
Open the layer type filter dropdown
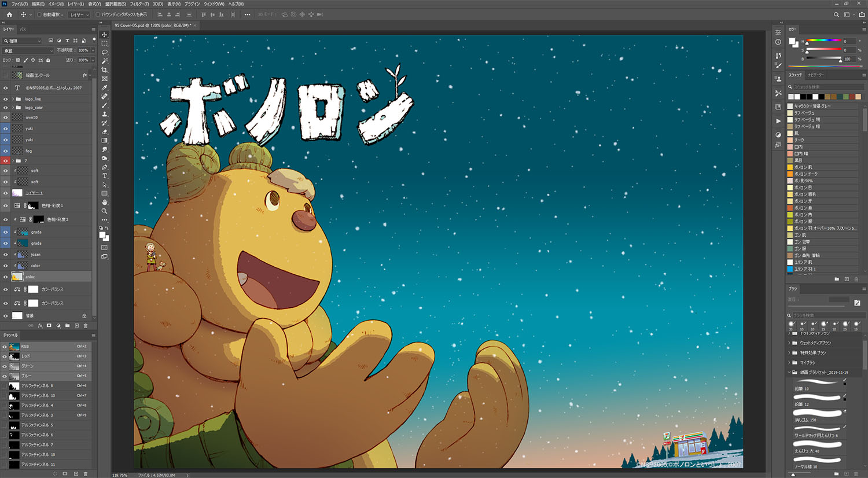(22, 41)
